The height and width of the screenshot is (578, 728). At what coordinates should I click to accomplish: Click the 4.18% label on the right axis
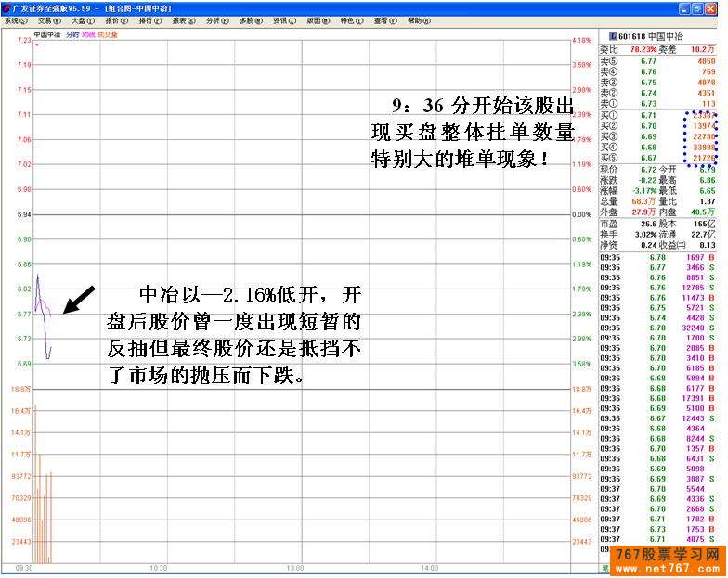[582, 41]
